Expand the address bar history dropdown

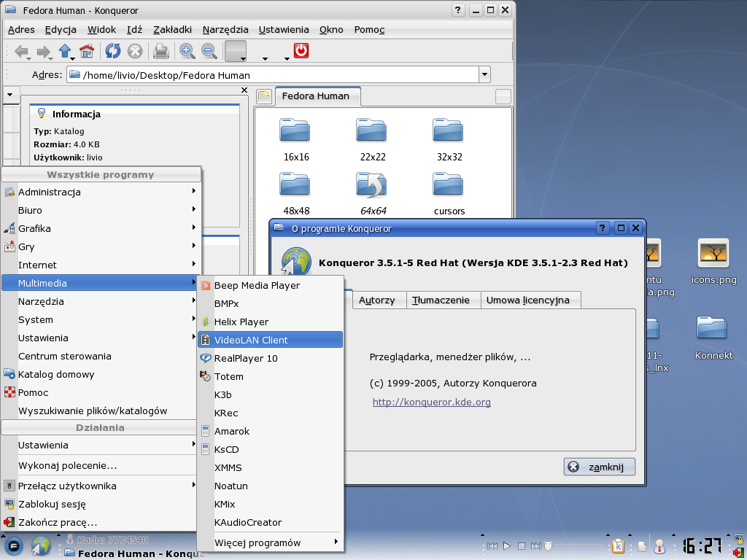coord(484,75)
